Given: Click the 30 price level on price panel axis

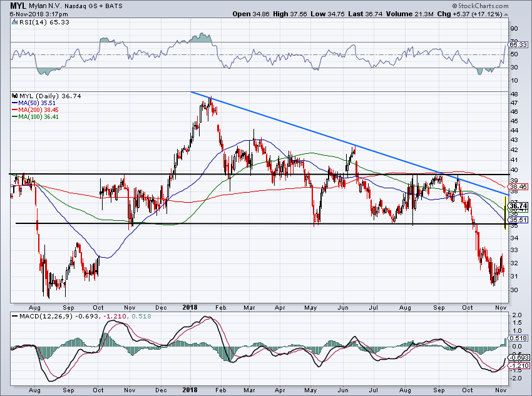Looking at the screenshot, I should pos(514,290).
